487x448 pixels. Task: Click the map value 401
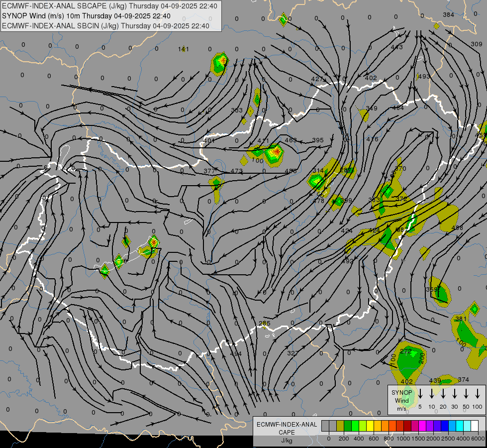point(209,140)
